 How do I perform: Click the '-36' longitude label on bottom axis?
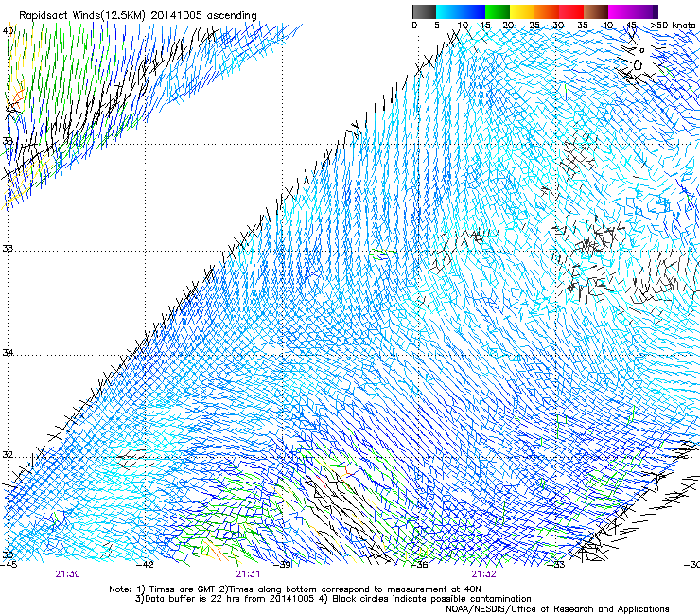pos(419,565)
